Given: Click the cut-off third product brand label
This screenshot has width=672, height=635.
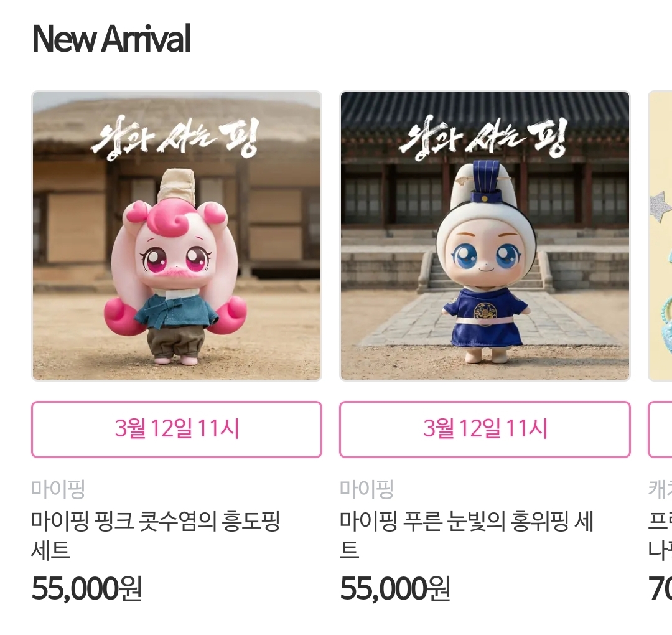Looking at the screenshot, I should click(660, 489).
